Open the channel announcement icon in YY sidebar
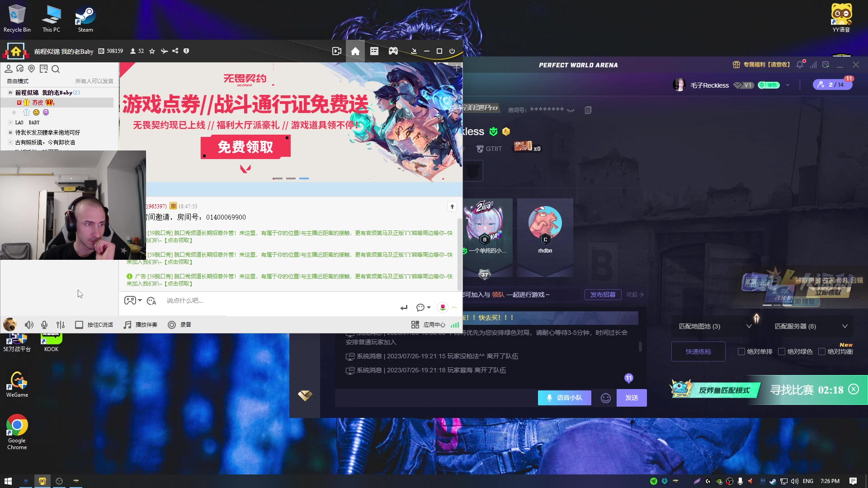The width and height of the screenshot is (868, 488). [43, 69]
